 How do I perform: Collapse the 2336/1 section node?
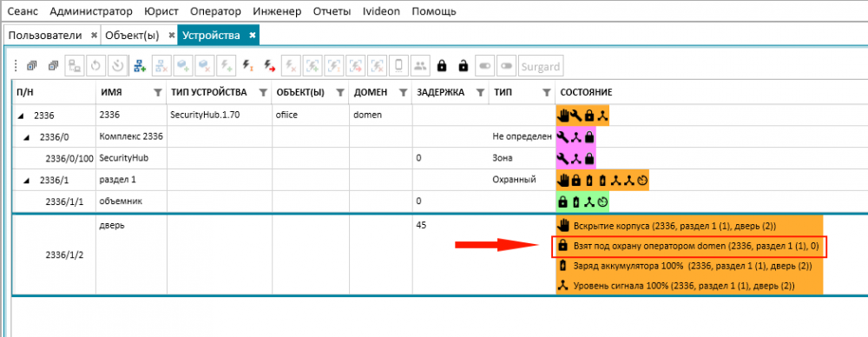click(x=26, y=180)
